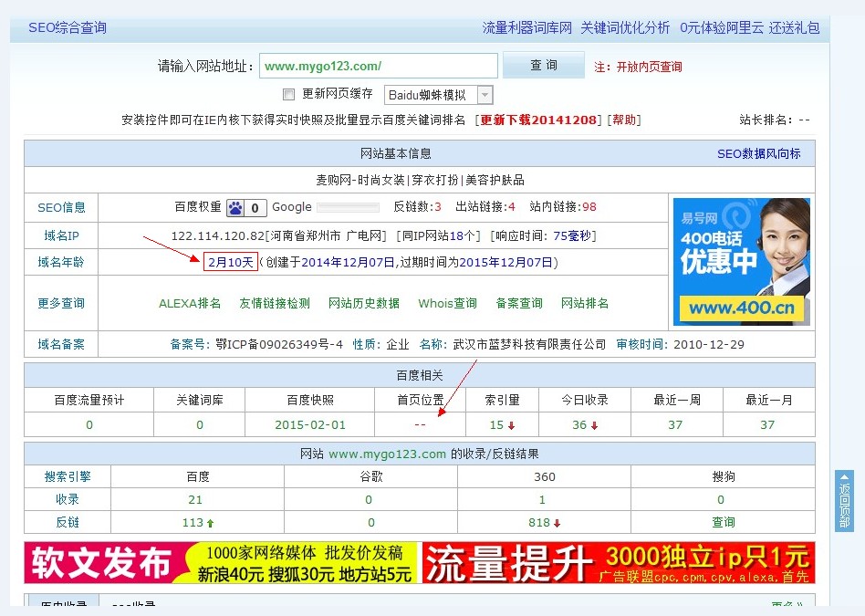This screenshot has height=616, width=865.
Task: Click the 审核时间 date 2010-12-29
Action: click(709, 344)
